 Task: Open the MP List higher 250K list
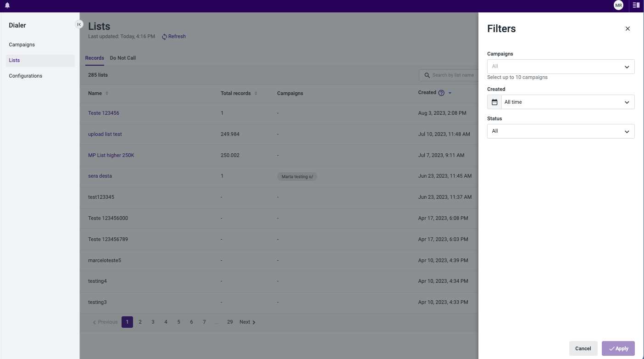coord(111,155)
